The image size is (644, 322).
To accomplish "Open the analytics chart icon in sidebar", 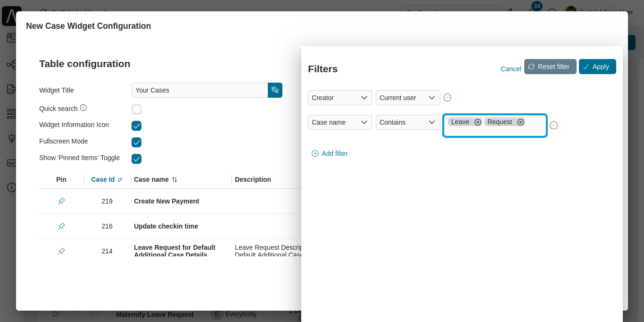I will pyautogui.click(x=12, y=163).
